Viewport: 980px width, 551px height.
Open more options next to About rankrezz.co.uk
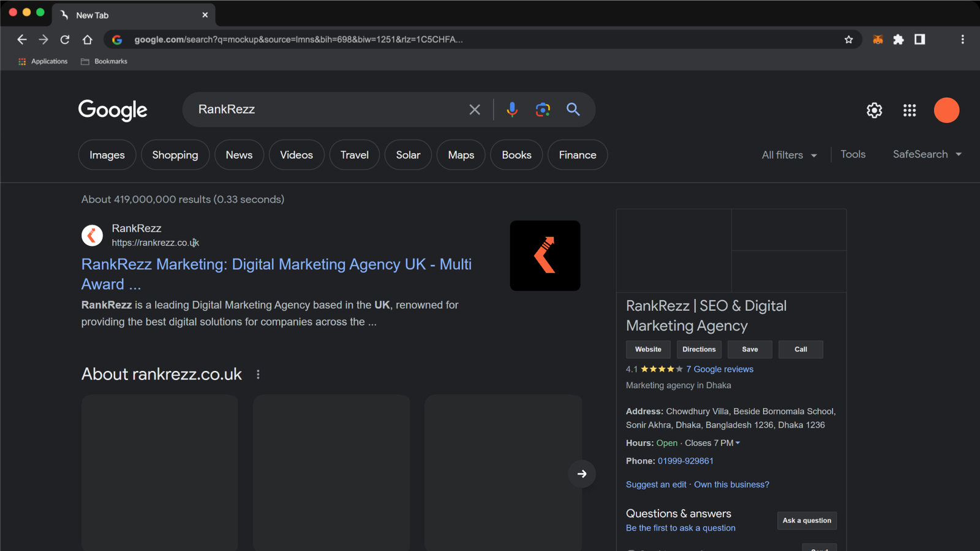[x=258, y=375]
